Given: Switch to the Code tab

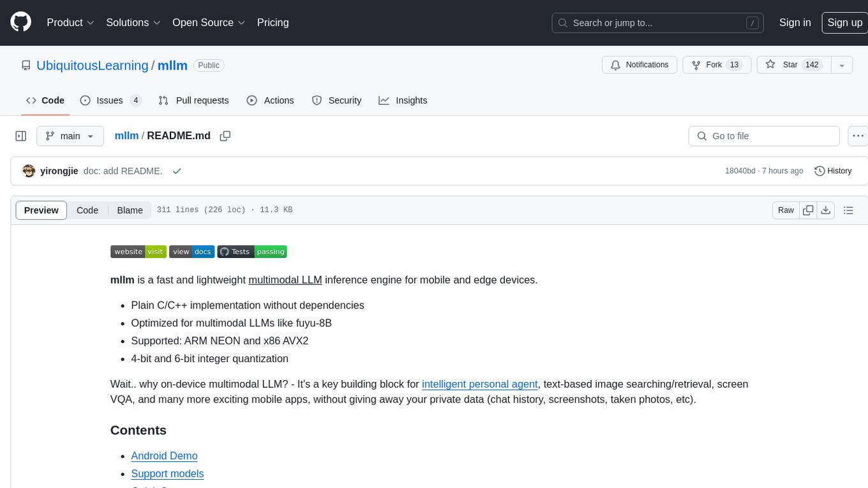Looking at the screenshot, I should pyautogui.click(x=45, y=100).
